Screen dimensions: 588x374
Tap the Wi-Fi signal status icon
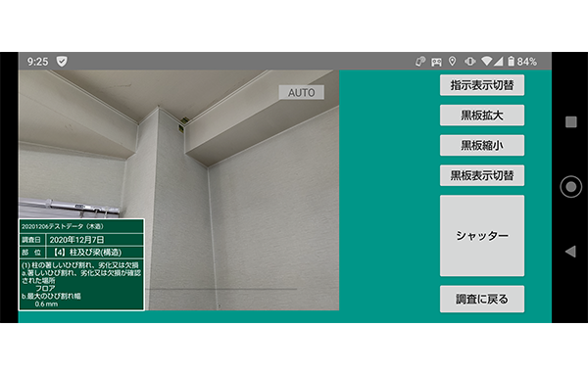[487, 61]
